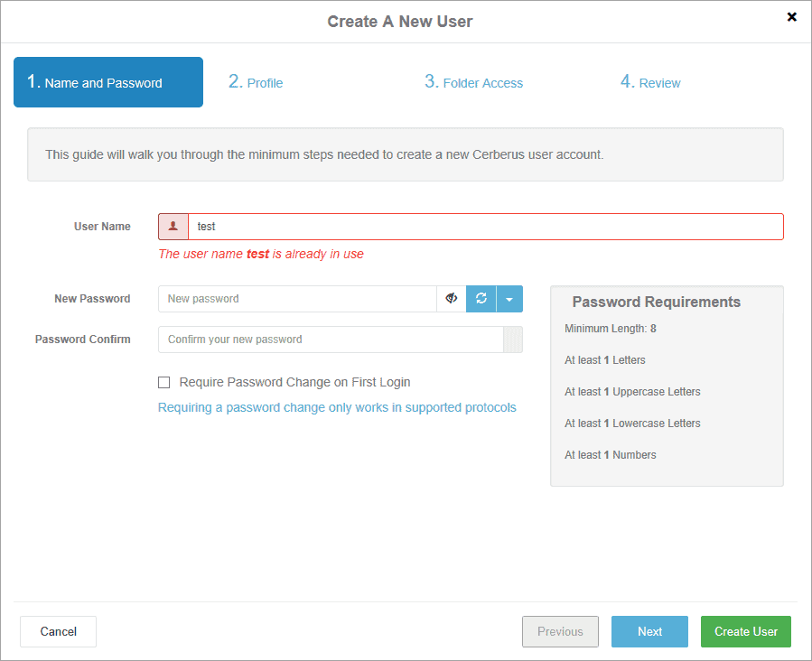Toggle password visibility eye icon
Viewport: 812px width, 661px height.
pos(452,299)
